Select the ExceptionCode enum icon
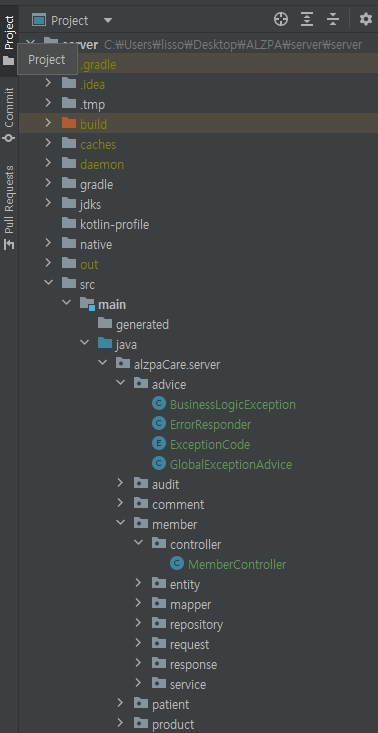Screen dimensions: 378x733 [159, 444]
